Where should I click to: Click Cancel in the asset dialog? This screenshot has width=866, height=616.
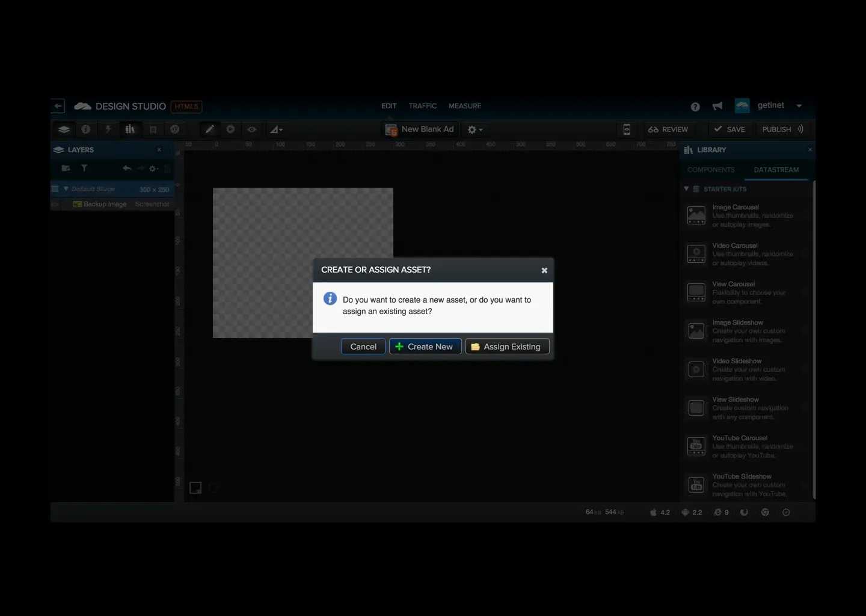coord(363,346)
